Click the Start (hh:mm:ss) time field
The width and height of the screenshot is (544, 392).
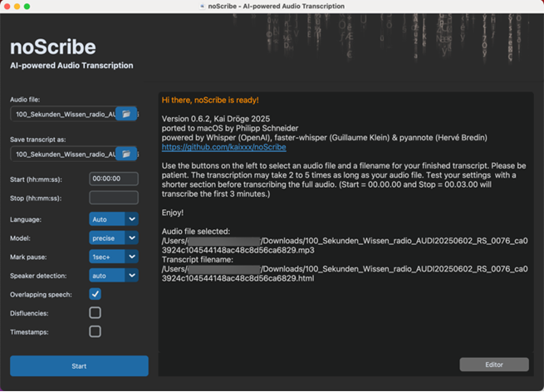pyautogui.click(x=113, y=179)
